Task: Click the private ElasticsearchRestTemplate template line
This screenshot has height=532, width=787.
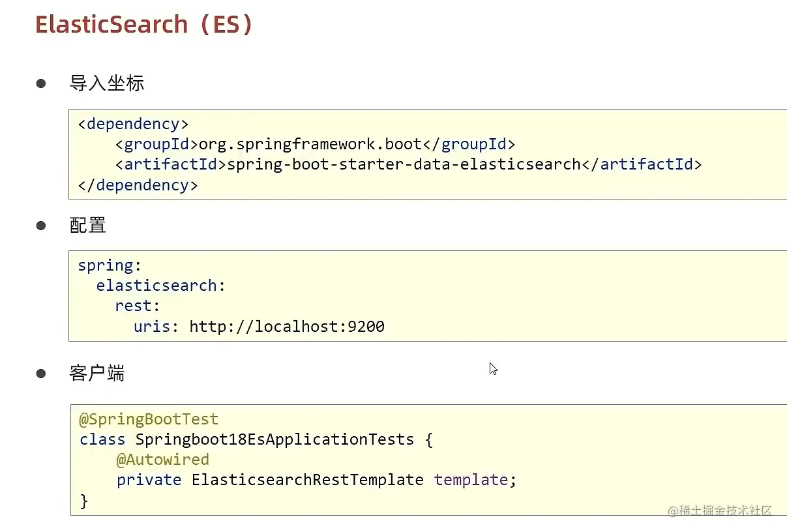Action: point(316,480)
